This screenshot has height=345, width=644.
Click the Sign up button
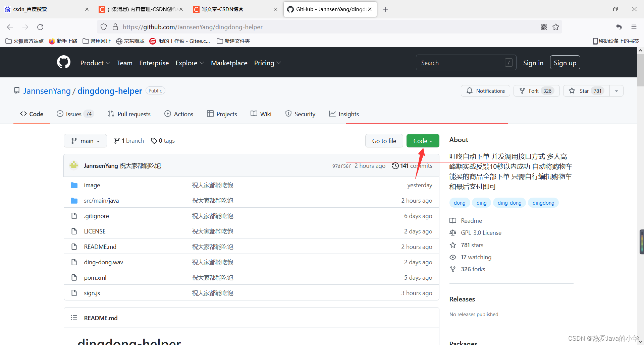tap(565, 63)
